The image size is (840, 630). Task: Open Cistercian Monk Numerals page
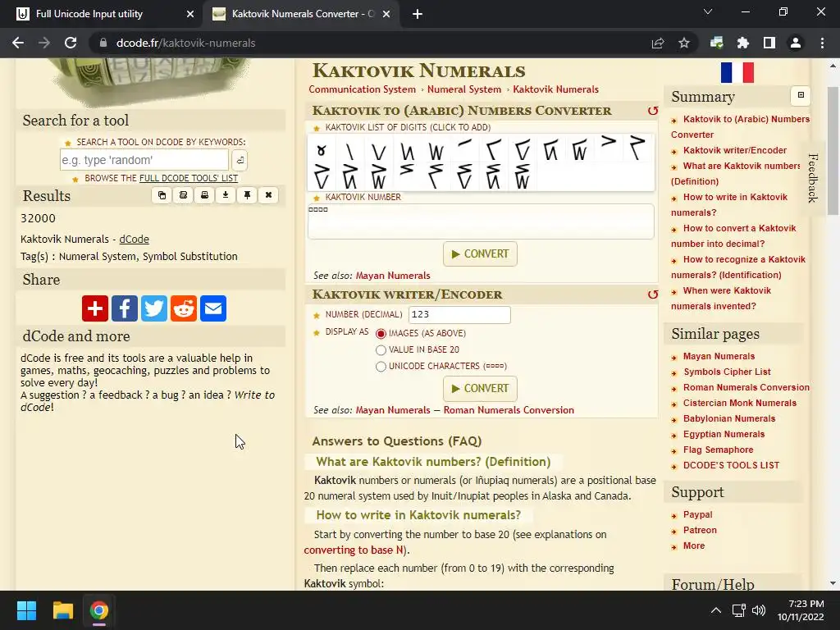click(739, 403)
